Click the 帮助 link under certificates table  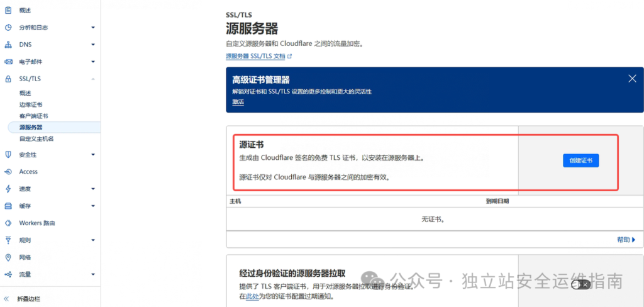pyautogui.click(x=626, y=240)
